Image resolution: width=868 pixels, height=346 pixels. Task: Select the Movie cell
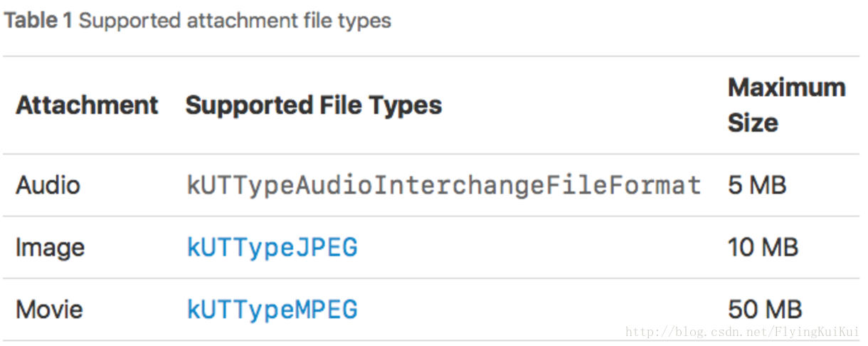pos(49,310)
